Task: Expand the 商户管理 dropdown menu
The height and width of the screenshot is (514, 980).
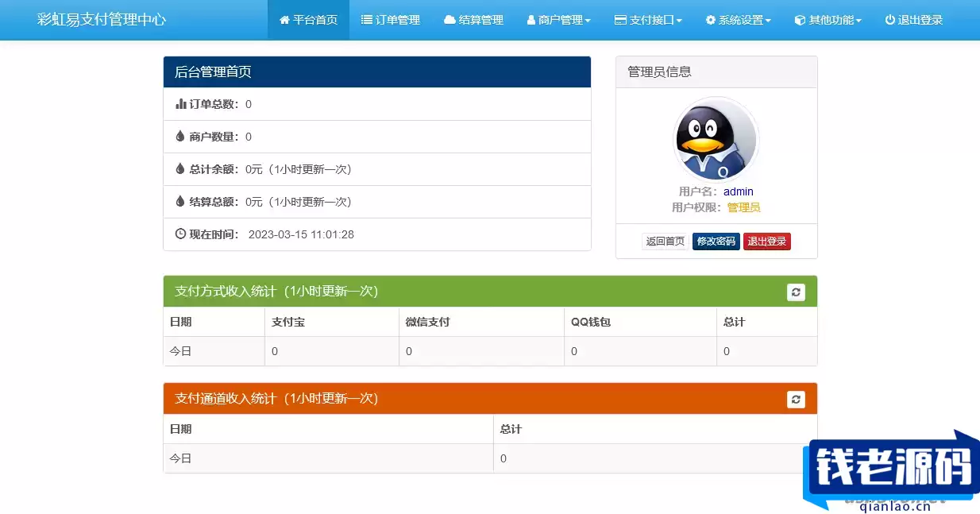Action: click(x=558, y=20)
